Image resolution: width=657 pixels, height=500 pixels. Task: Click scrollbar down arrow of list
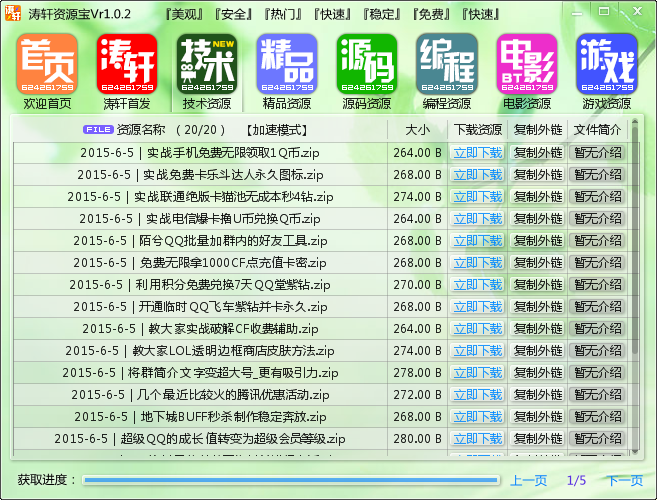[635, 451]
